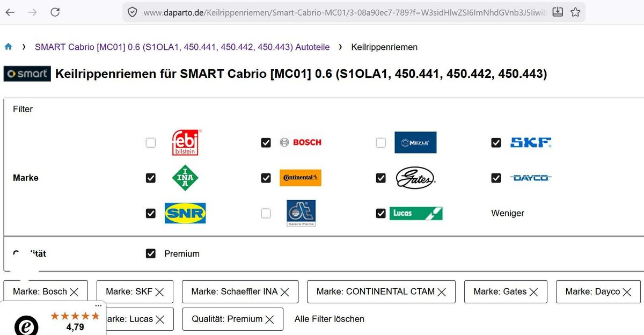Image resolution: width=644 pixels, height=335 pixels.
Task: Click the febi bilstein brand logo
Action: pyautogui.click(x=185, y=143)
